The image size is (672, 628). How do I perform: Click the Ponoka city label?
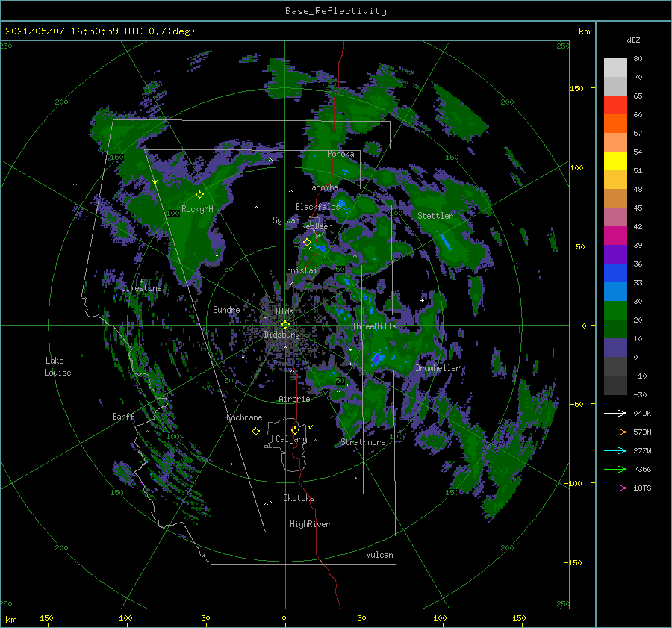click(340, 154)
